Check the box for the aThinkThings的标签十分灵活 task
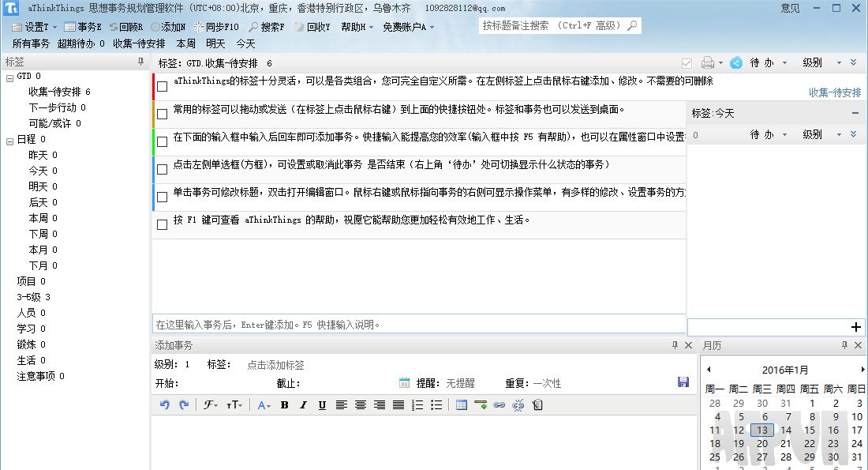 pos(163,86)
